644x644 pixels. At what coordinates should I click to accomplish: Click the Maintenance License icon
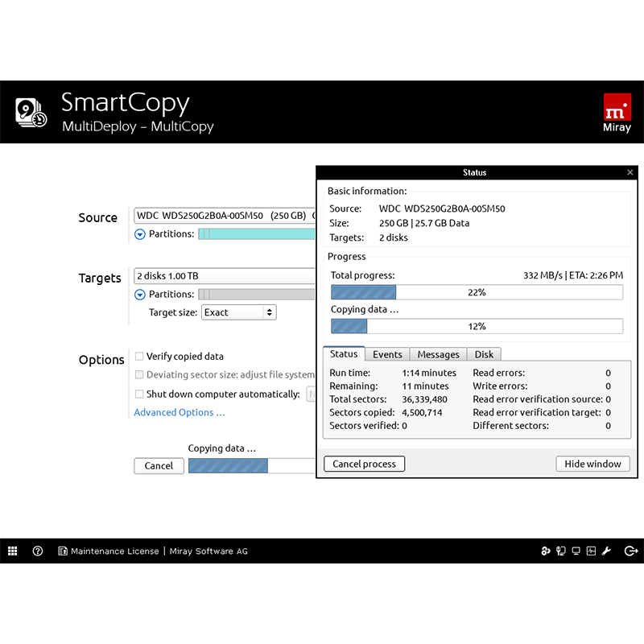tap(63, 551)
